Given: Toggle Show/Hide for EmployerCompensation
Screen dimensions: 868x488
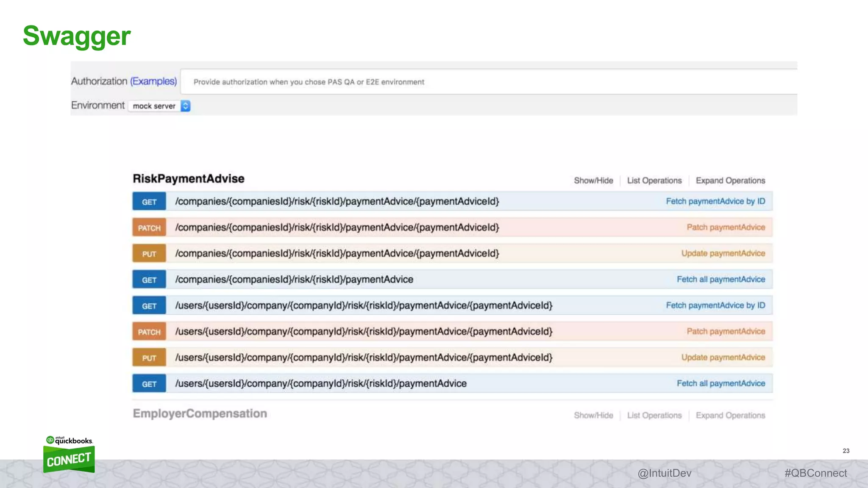Looking at the screenshot, I should click(593, 416).
